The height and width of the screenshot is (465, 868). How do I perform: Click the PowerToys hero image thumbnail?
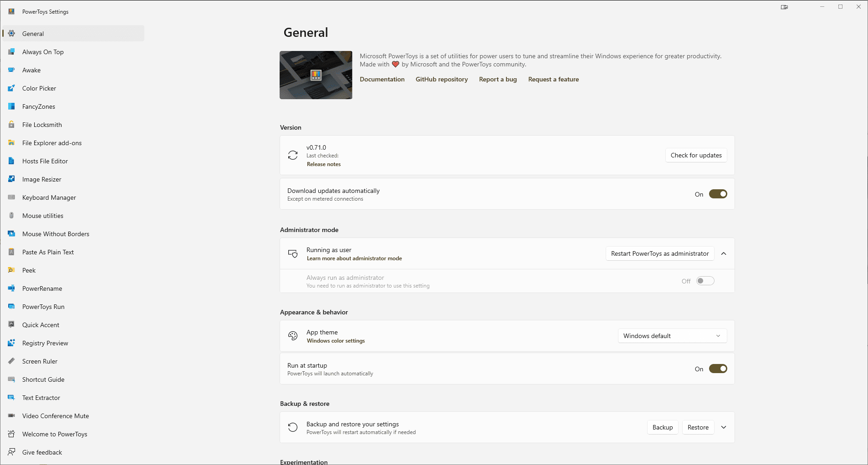coord(316,75)
